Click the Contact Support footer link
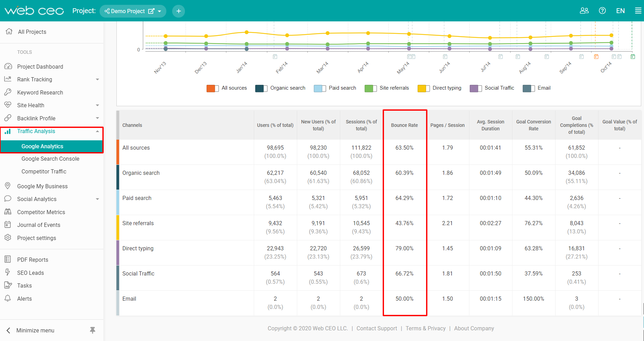This screenshot has height=341, width=644. coord(377,328)
